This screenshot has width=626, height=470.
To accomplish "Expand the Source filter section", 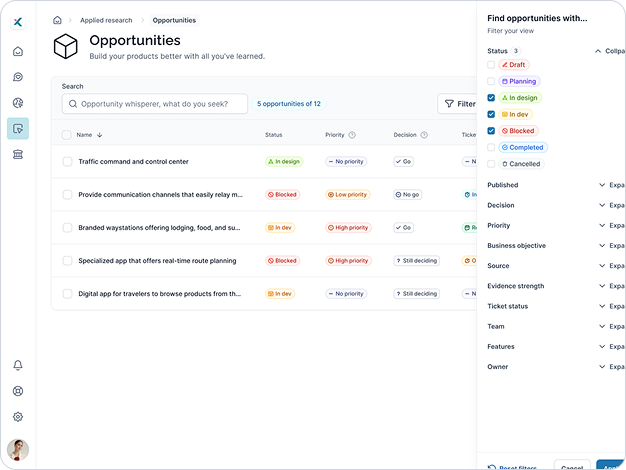I will tap(612, 266).
